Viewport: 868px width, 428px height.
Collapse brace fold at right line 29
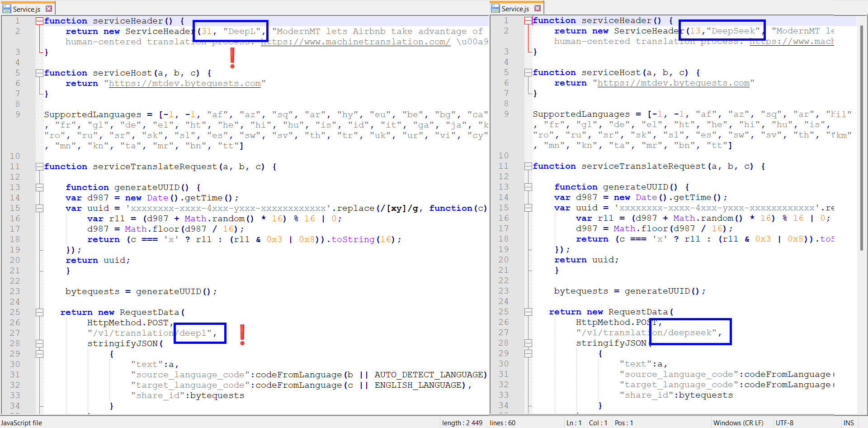click(528, 353)
